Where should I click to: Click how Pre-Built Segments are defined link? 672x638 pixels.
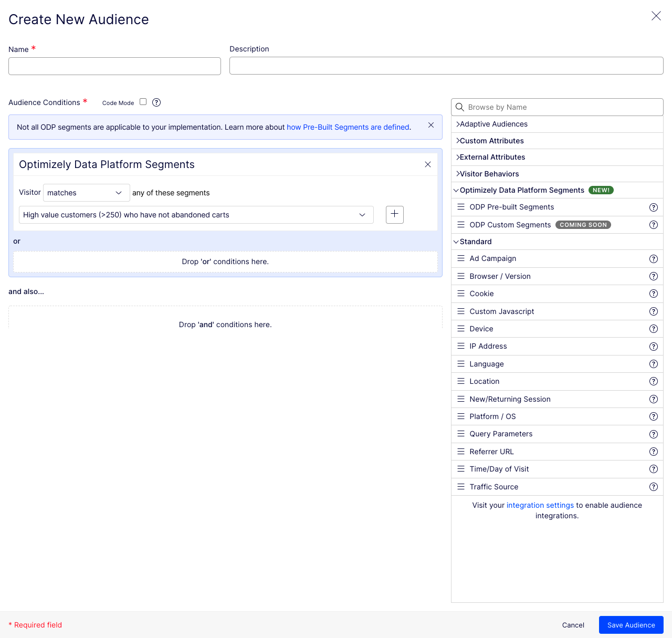coord(348,127)
